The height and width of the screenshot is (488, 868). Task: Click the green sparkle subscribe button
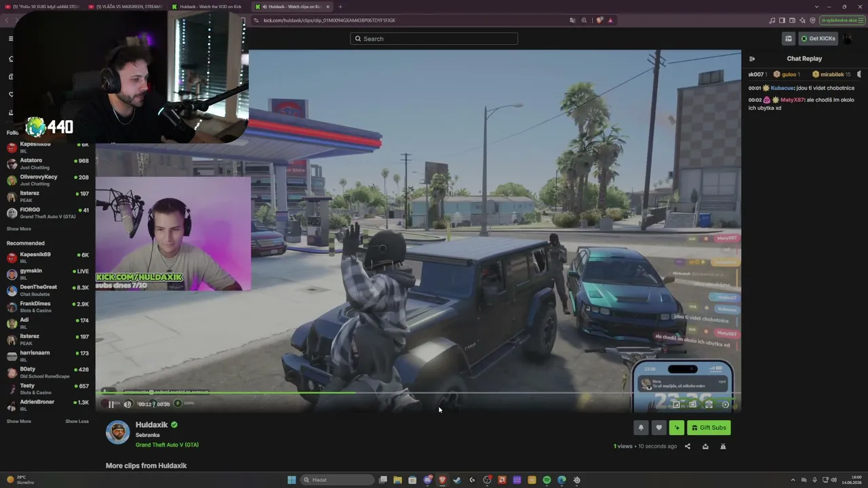(676, 428)
